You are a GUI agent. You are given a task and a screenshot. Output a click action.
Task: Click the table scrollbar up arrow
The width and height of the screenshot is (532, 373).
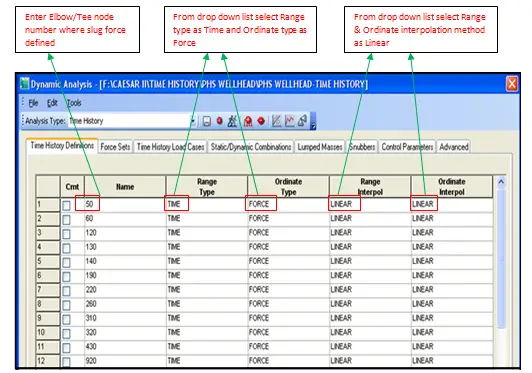tap(501, 182)
